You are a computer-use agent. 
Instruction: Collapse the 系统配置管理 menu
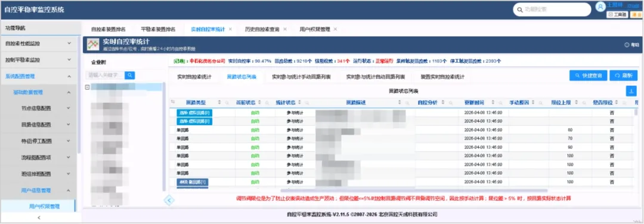tap(69, 76)
